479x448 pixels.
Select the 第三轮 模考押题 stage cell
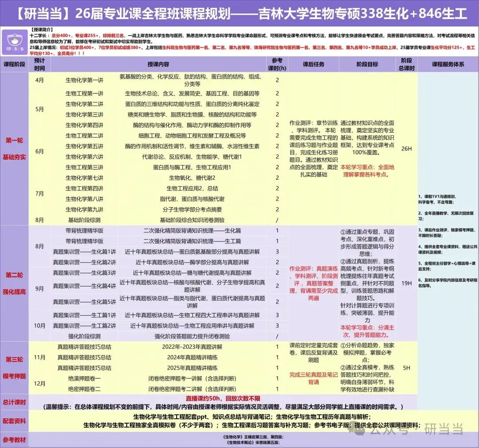pos(14,368)
